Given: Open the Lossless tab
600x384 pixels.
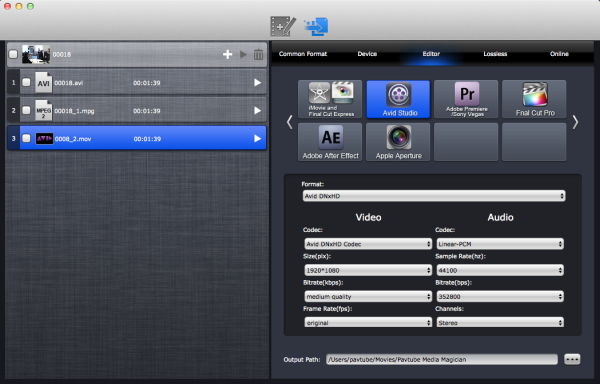Looking at the screenshot, I should (x=495, y=54).
